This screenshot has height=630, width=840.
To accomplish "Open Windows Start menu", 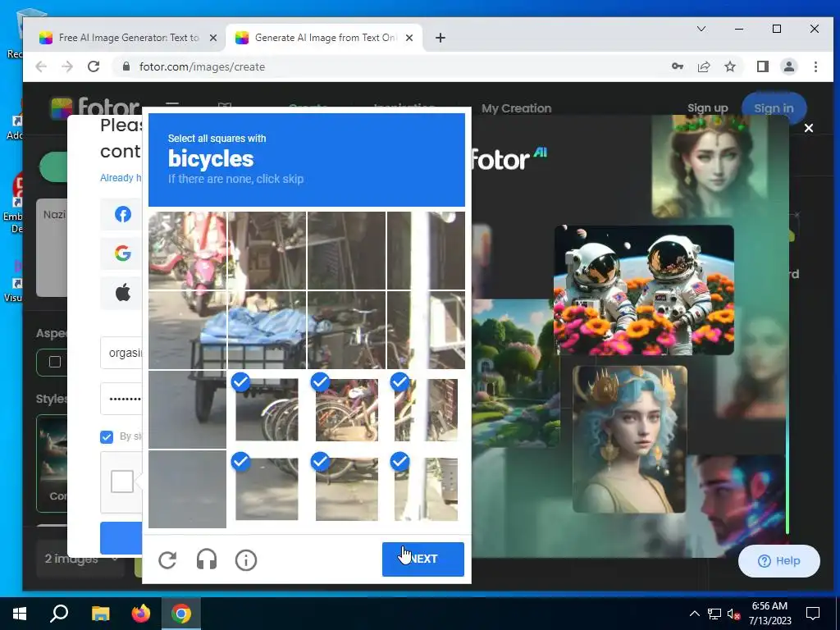I will click(20, 614).
